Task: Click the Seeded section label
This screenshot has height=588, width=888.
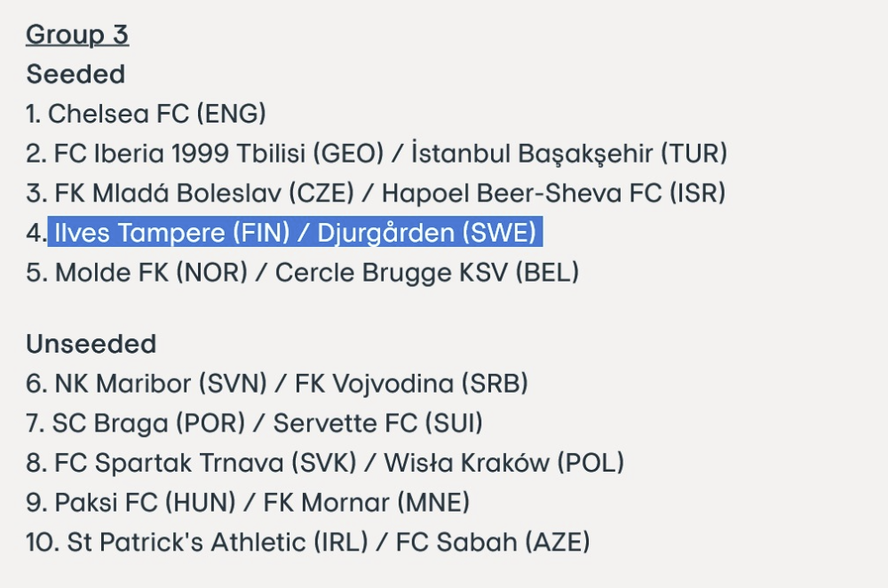Action: coord(75,75)
